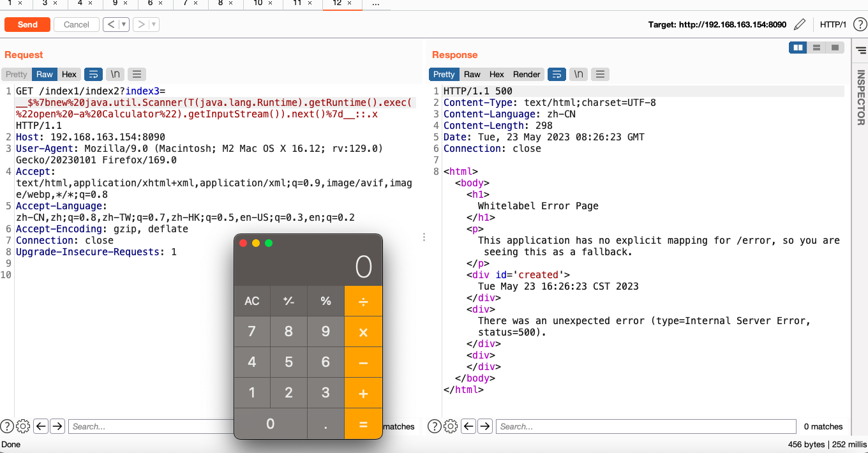Click the Cancel button
This screenshot has height=453, width=868.
tap(77, 24)
